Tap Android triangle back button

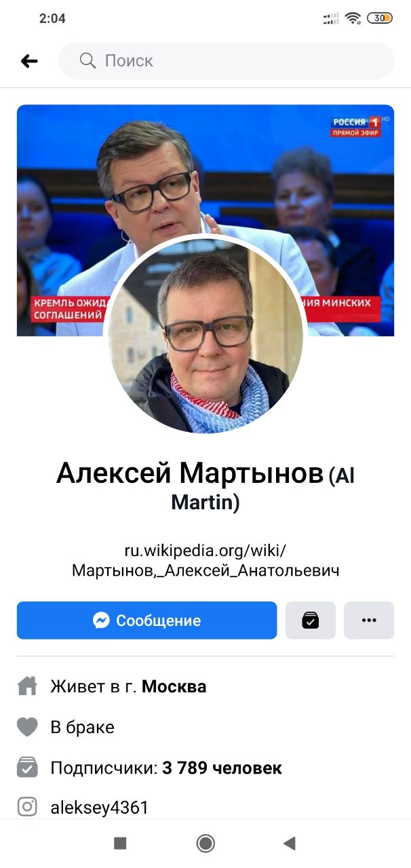(290, 843)
